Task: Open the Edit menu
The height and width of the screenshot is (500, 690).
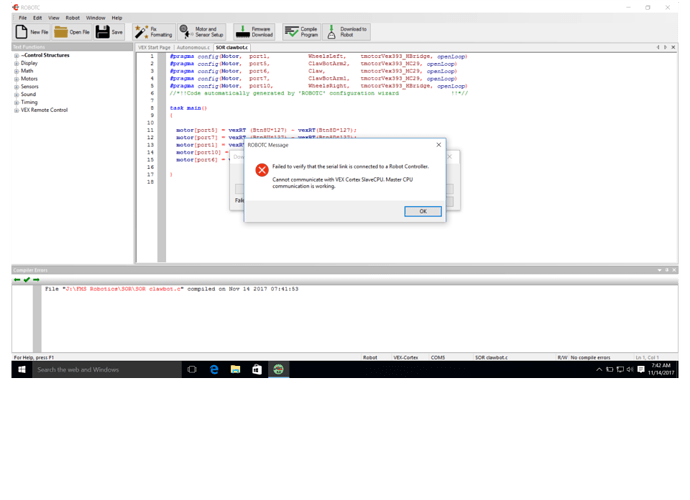Action: [x=37, y=18]
